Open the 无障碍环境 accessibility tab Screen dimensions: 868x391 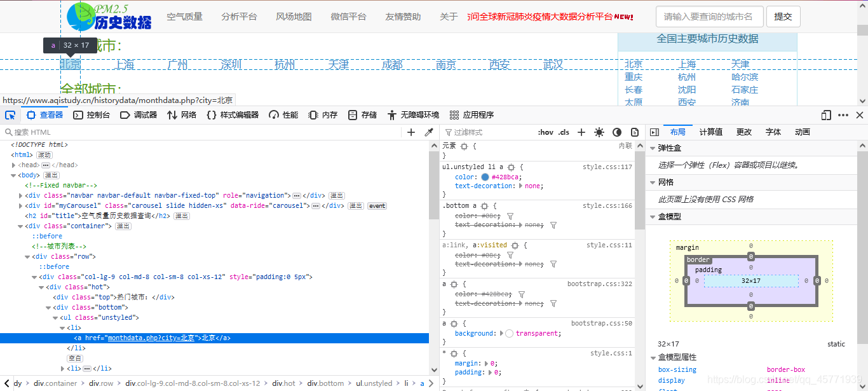click(x=412, y=115)
